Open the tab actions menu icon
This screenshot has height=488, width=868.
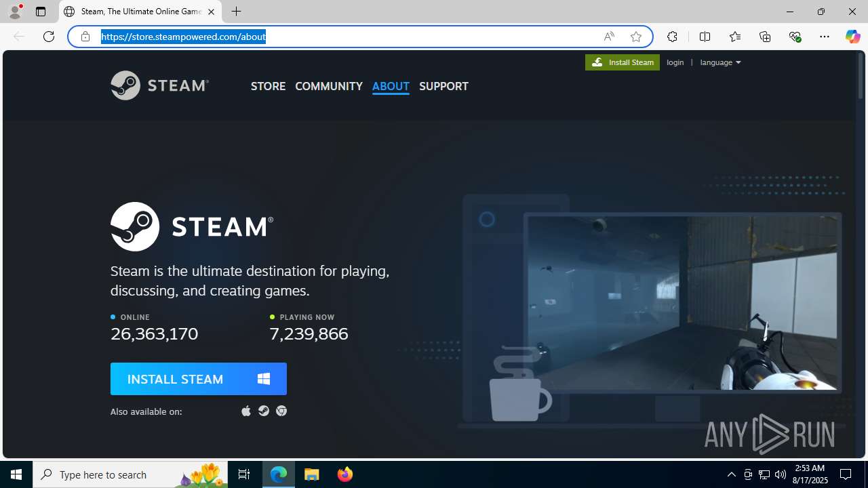[41, 12]
